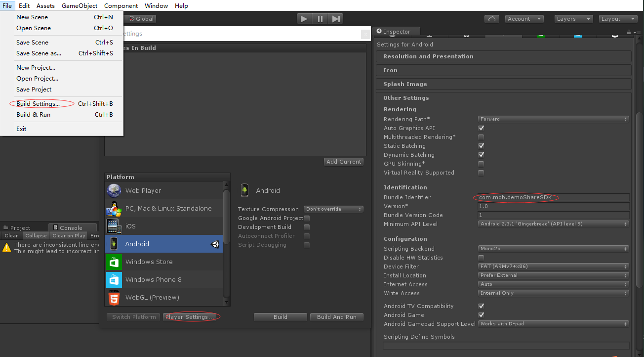The image size is (644, 357).
Task: Click the WebGL HTML5 icon
Action: click(114, 297)
